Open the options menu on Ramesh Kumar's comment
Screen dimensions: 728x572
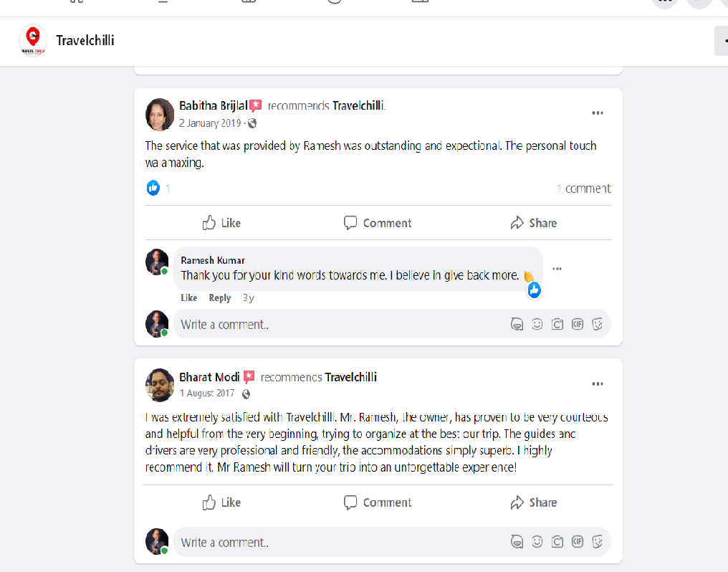point(557,268)
